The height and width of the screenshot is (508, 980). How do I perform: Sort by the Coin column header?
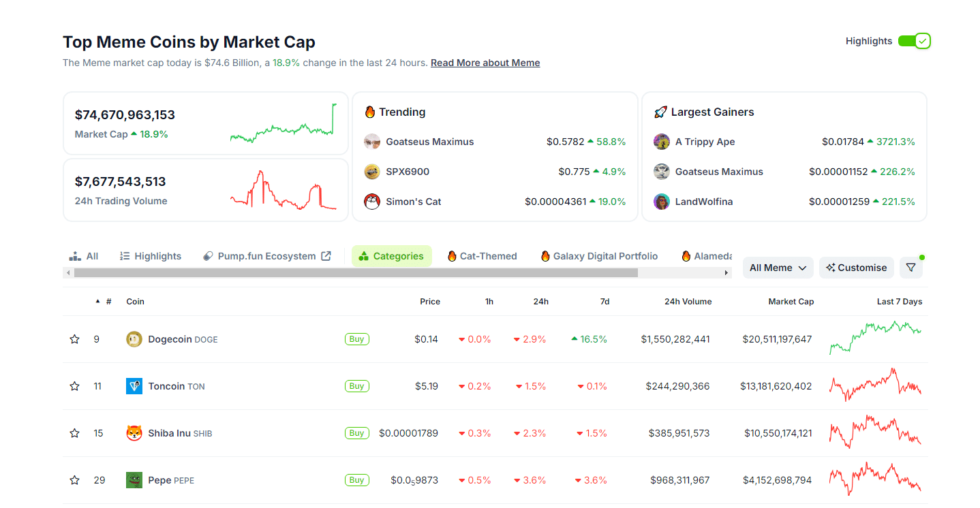(136, 301)
